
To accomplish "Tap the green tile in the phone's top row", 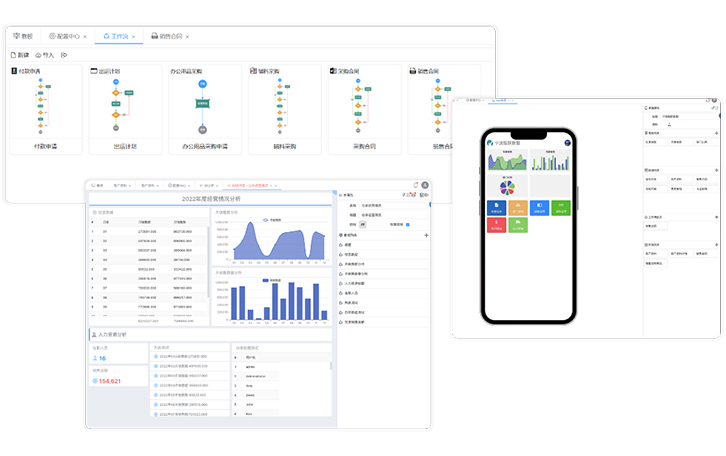I will click(560, 208).
